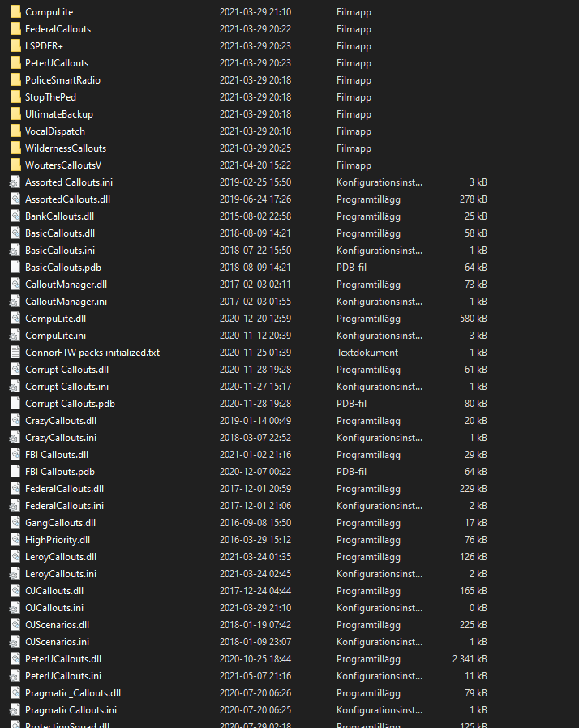
Task: Select file name OJCallouts.dll
Action: pos(54,590)
